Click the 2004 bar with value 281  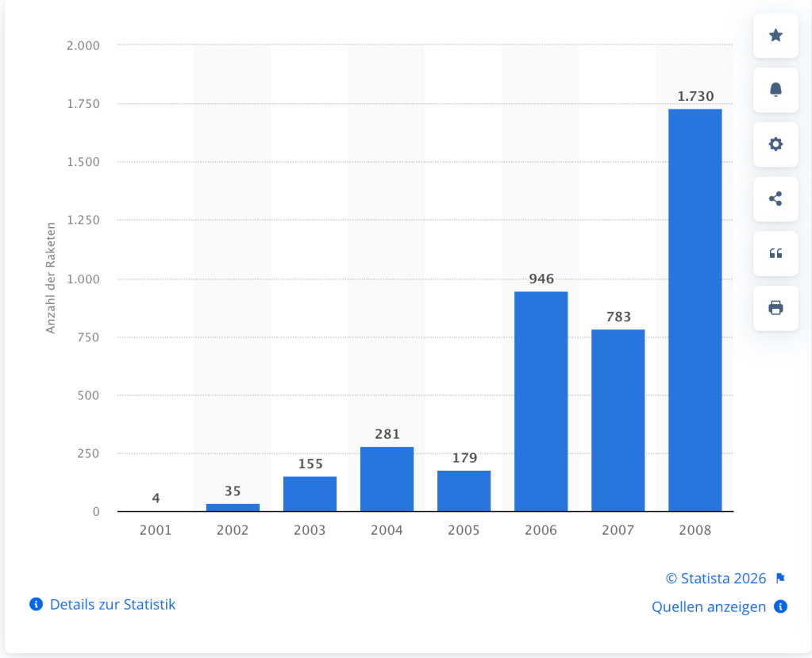387,479
